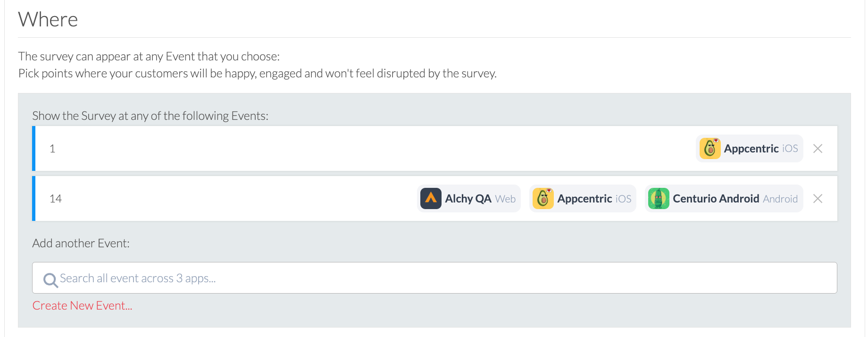Click the Centurio Android app icon
The width and height of the screenshot is (868, 337).
click(659, 199)
